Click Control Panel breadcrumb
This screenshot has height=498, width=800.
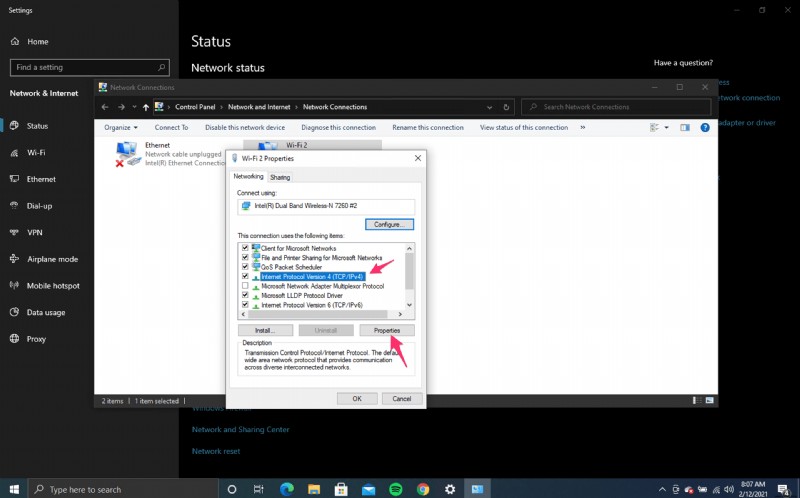(195, 107)
